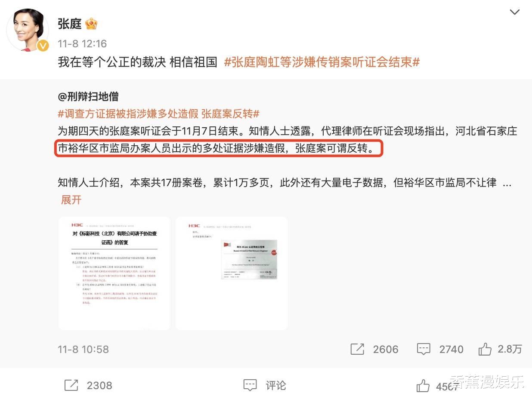Visit the @刑辩扫地僧 account
The height and width of the screenshot is (399, 532).
pyautogui.click(x=88, y=97)
